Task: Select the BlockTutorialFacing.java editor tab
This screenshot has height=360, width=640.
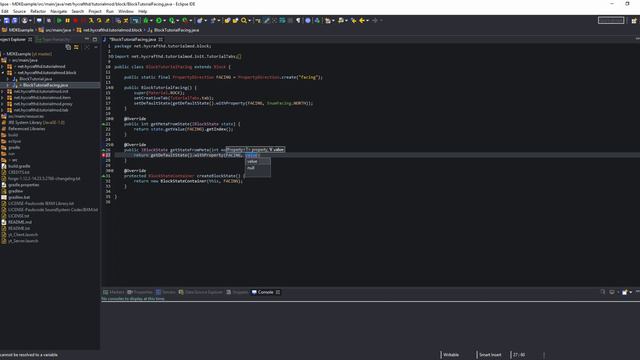Action: click(x=133, y=40)
